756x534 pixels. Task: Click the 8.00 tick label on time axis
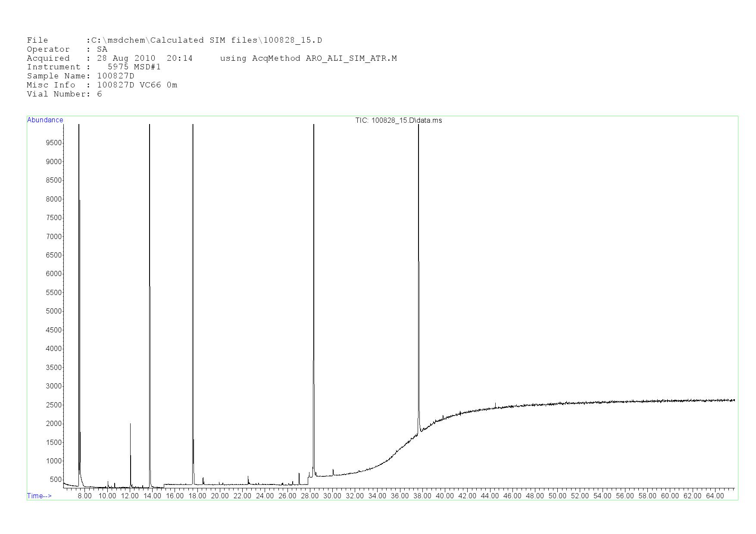click(x=84, y=496)
